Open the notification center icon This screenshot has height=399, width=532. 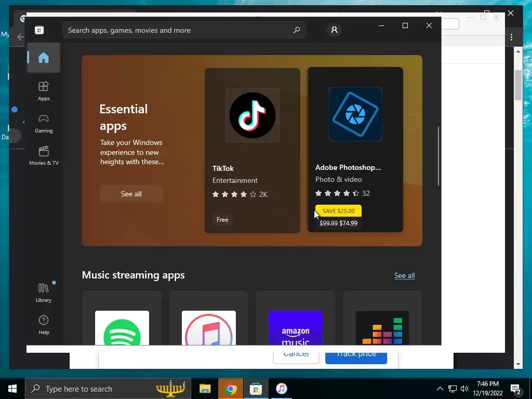coord(516,389)
